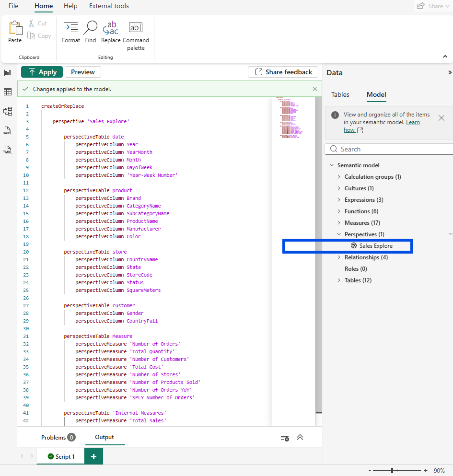Add a new script tab
453x476 pixels.
point(93,456)
